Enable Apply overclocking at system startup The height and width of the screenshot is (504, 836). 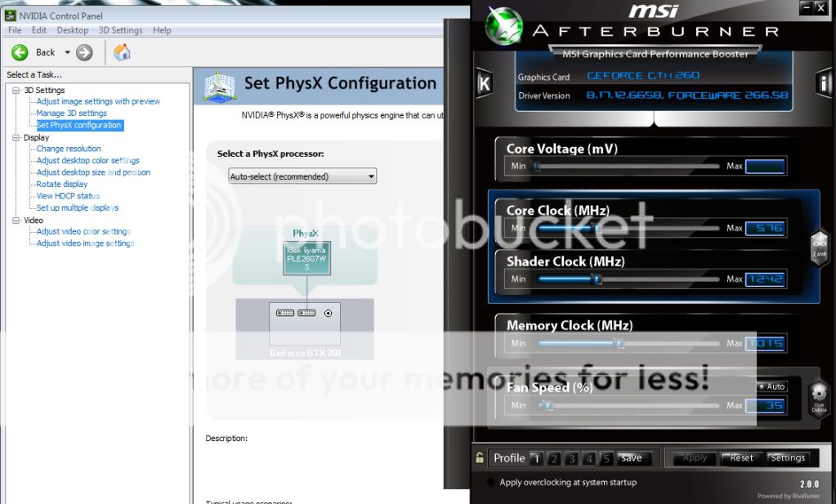tap(490, 482)
